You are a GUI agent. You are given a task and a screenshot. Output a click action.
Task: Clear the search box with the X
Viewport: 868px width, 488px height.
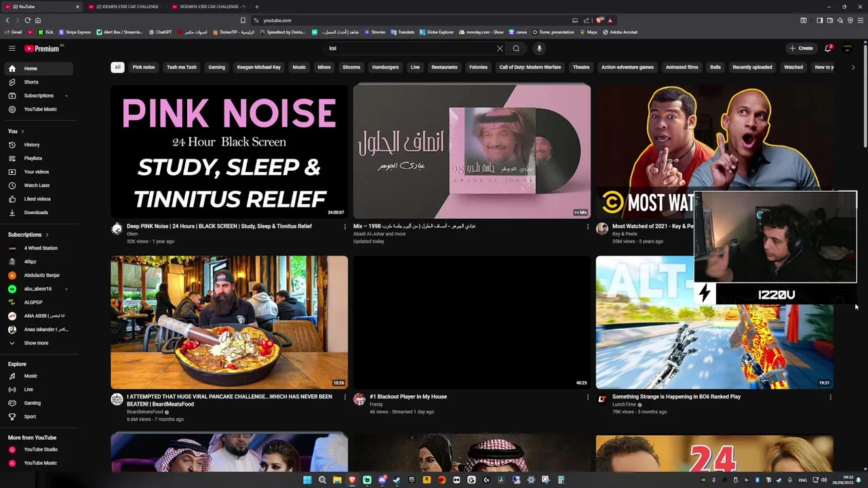500,48
